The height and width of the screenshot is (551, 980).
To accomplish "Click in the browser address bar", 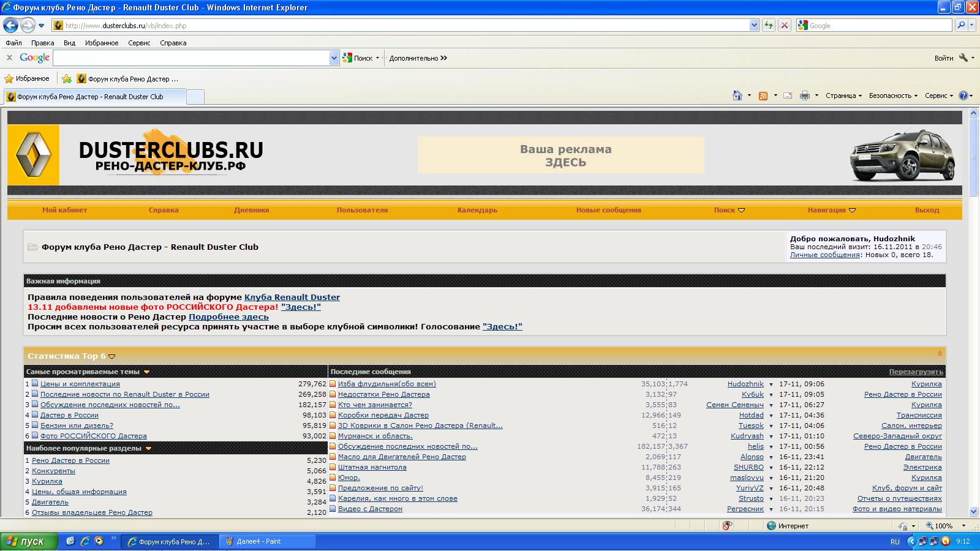I will tap(404, 25).
